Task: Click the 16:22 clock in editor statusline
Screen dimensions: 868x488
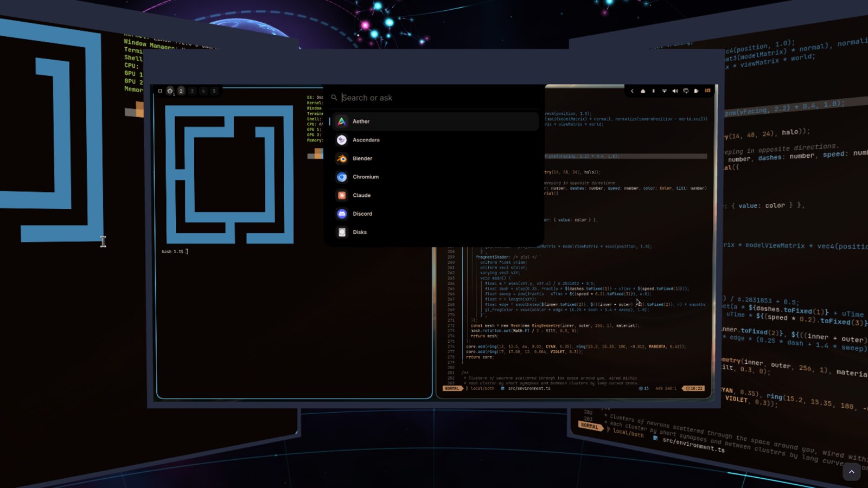Action: [694, 388]
